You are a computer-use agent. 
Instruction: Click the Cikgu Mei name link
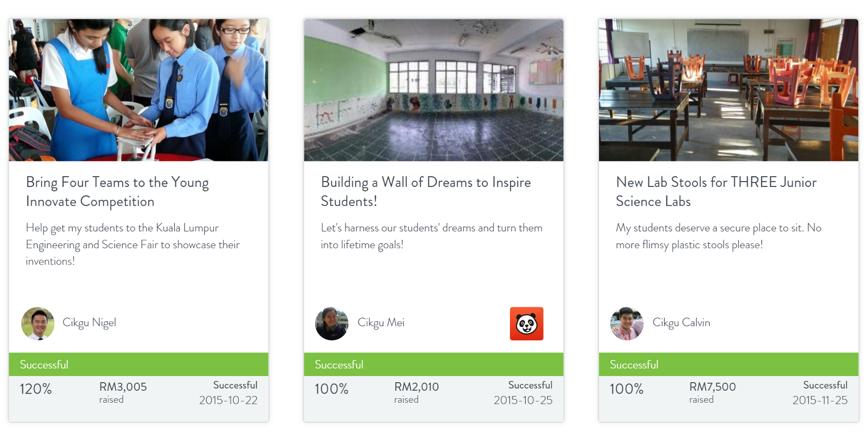(x=381, y=322)
